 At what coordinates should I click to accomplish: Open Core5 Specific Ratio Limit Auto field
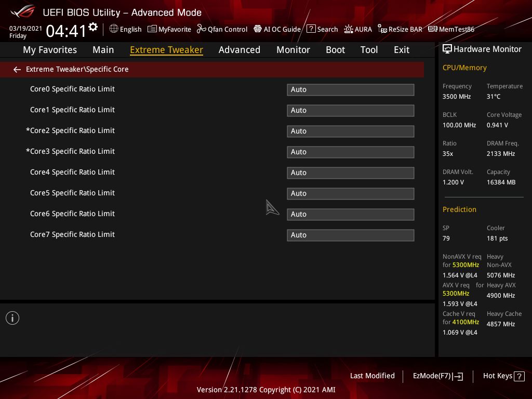[x=351, y=194]
